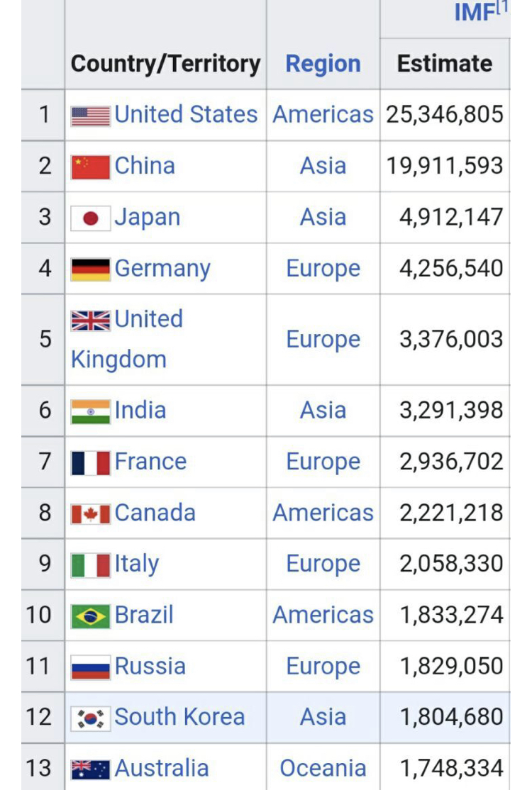Click the Canada flag icon
Screen dimensions: 532x790
coord(91,514)
